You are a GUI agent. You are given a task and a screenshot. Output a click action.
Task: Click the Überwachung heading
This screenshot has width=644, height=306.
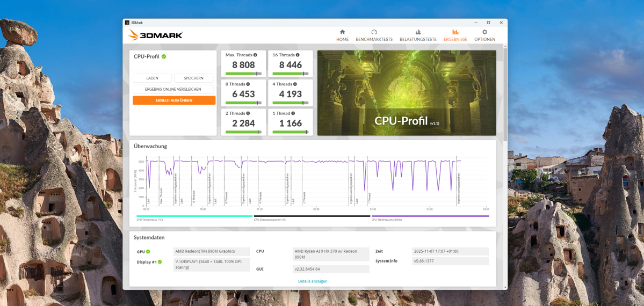(150, 146)
